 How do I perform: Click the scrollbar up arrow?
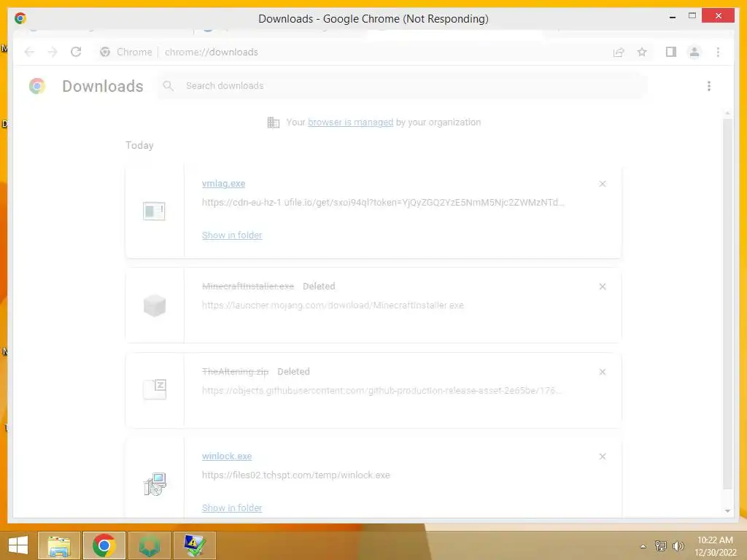pos(727,113)
